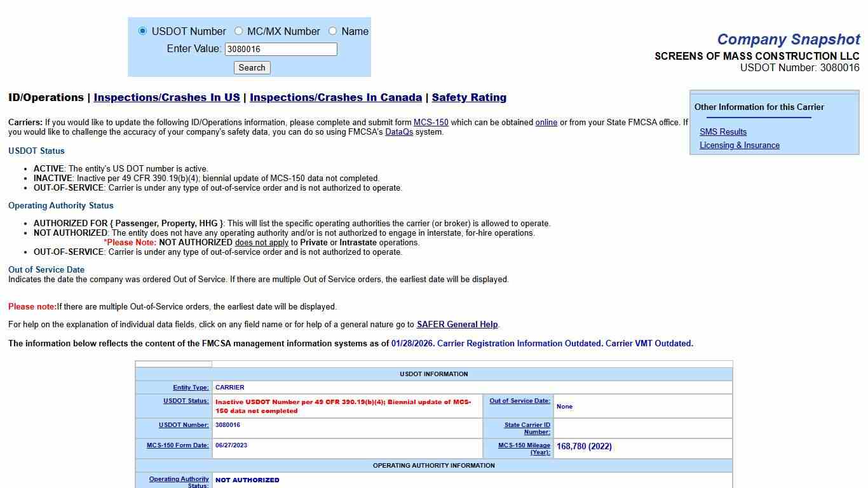Screen dimensions: 868x488
Task: Select the Name search option
Action: [332, 31]
